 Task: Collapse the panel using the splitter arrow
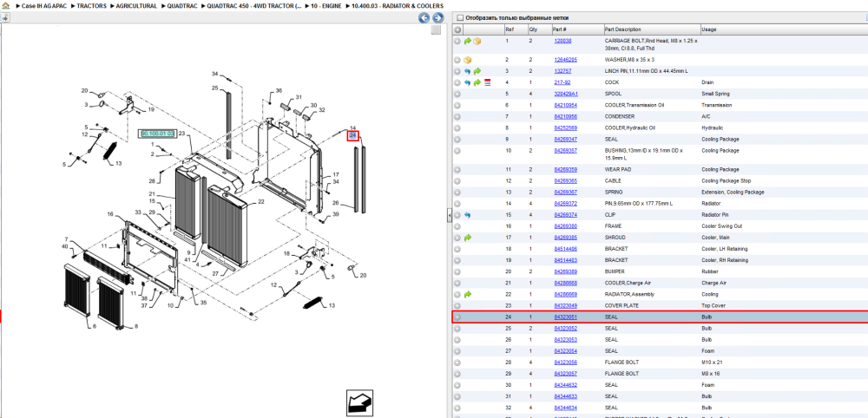pyautogui.click(x=449, y=215)
